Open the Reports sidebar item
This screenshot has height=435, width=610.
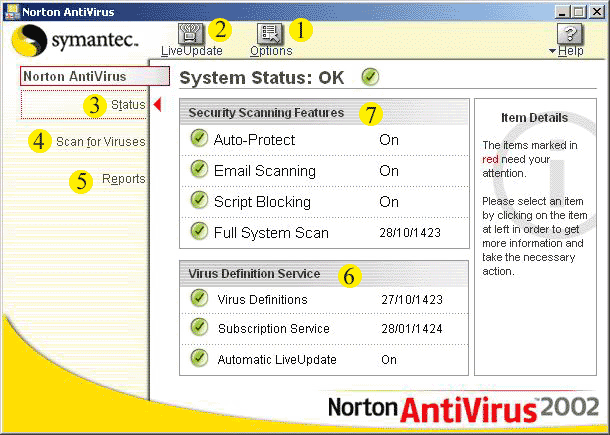coord(124,179)
